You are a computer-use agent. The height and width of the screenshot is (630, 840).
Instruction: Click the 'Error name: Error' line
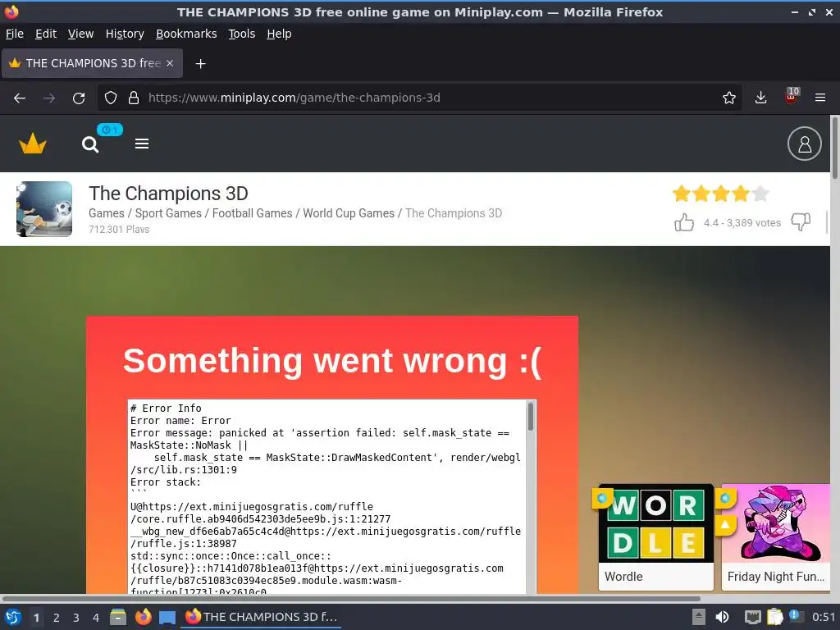click(180, 421)
